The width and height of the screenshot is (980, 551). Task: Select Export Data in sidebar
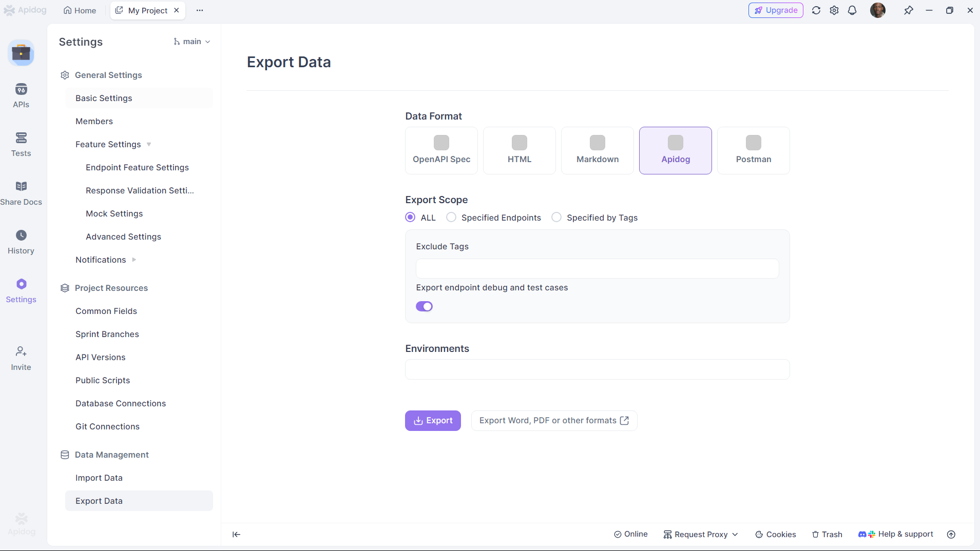point(139,501)
